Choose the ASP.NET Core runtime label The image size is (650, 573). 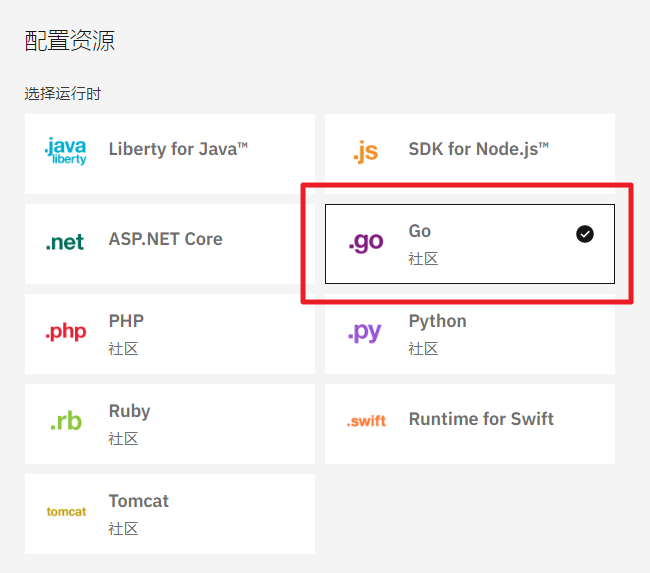[165, 239]
